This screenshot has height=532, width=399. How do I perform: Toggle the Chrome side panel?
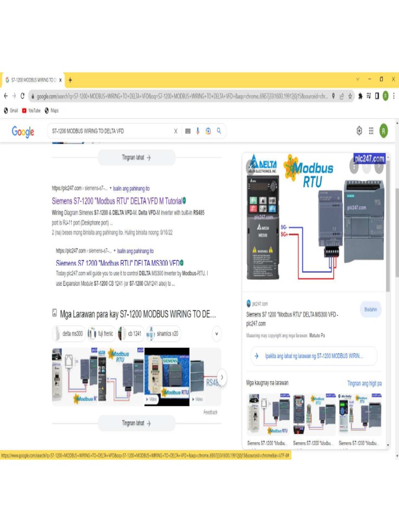[377, 96]
